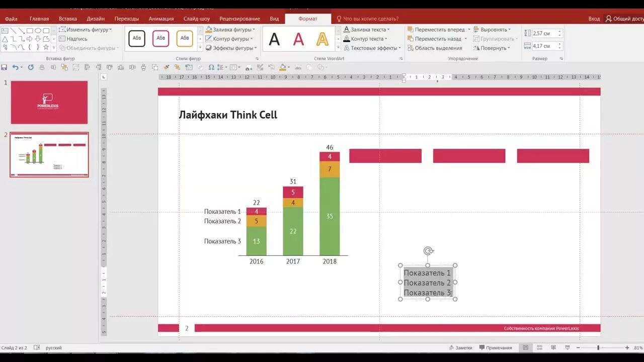Switch to slide sorter view in status bar
Image resolution: width=644 pixels, height=362 pixels.
(539, 347)
